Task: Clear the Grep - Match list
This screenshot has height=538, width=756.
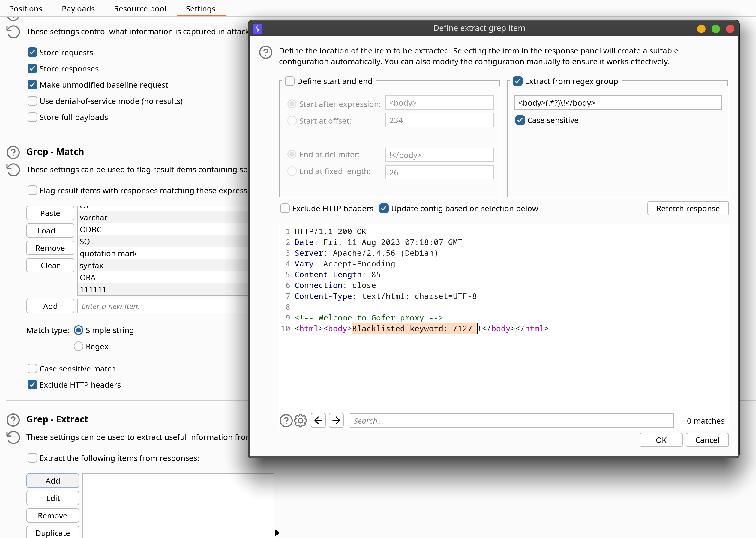Action: coord(50,265)
